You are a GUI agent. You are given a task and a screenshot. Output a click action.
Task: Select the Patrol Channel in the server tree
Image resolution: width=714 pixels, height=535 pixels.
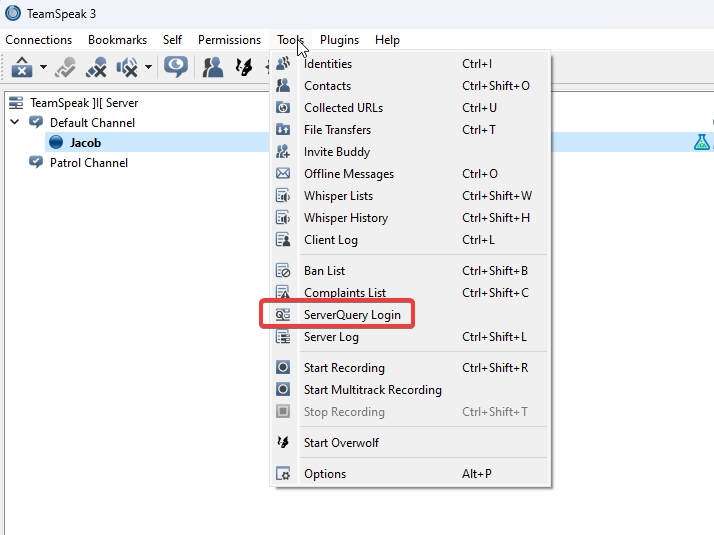pos(89,163)
